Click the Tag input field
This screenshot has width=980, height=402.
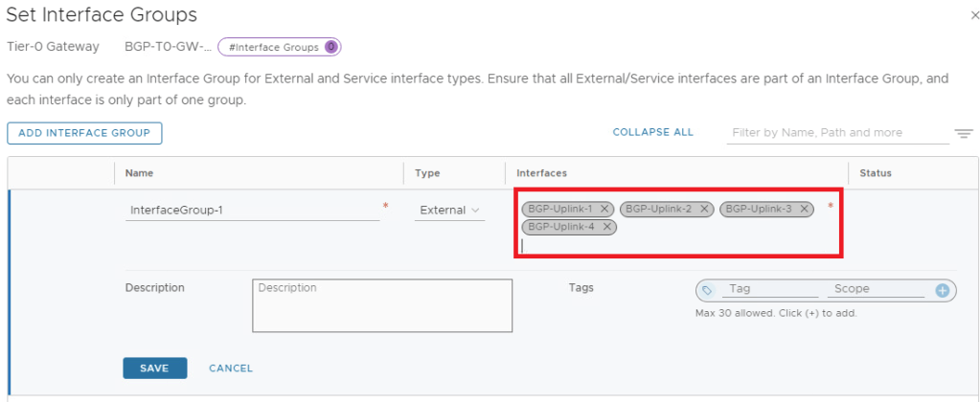(x=771, y=289)
